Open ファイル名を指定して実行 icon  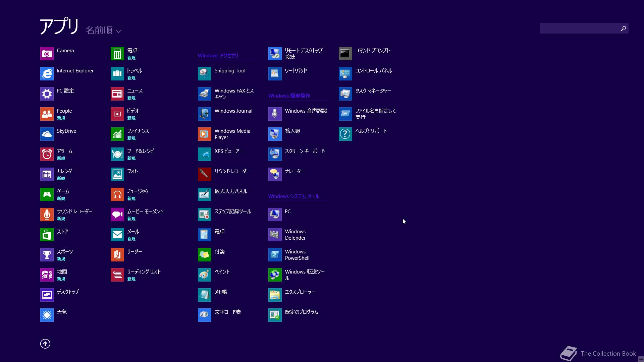pyautogui.click(x=345, y=114)
